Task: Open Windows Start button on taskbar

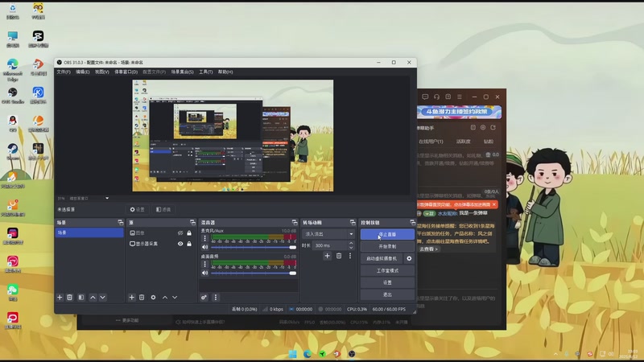Action: click(x=292, y=354)
